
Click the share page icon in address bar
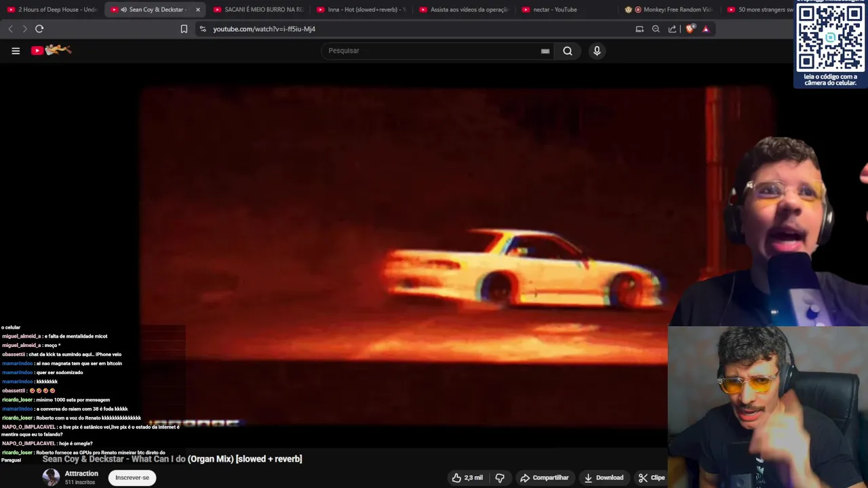[x=672, y=29]
